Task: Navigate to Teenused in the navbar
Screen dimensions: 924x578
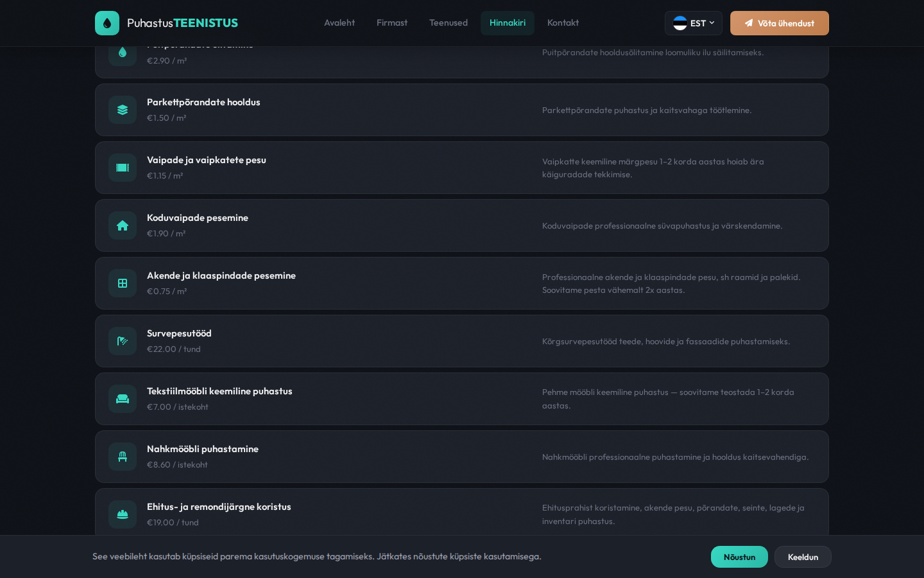Action: click(x=449, y=23)
